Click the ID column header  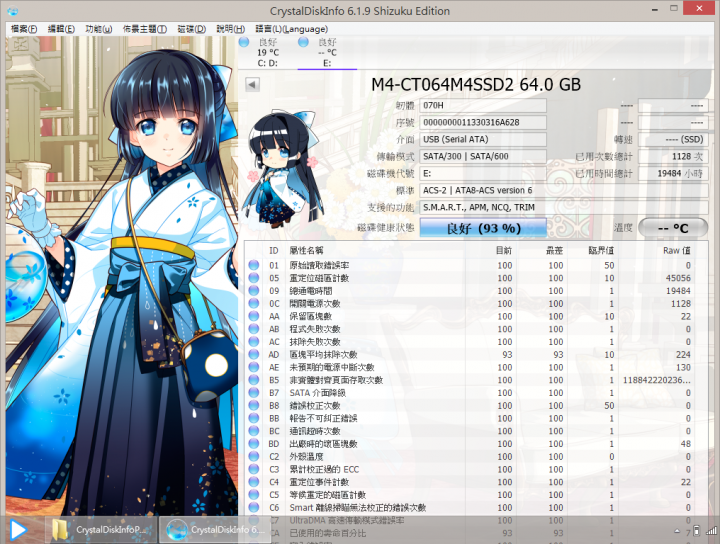tap(274, 251)
